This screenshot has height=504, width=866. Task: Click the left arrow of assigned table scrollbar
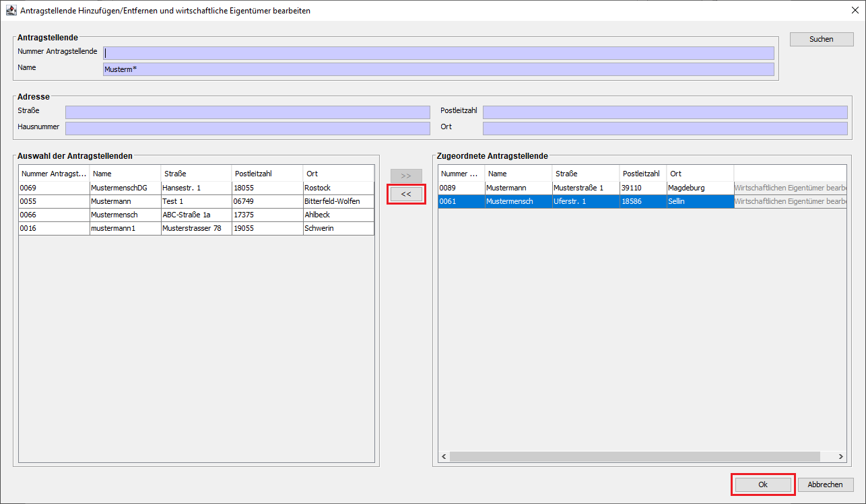click(x=444, y=457)
